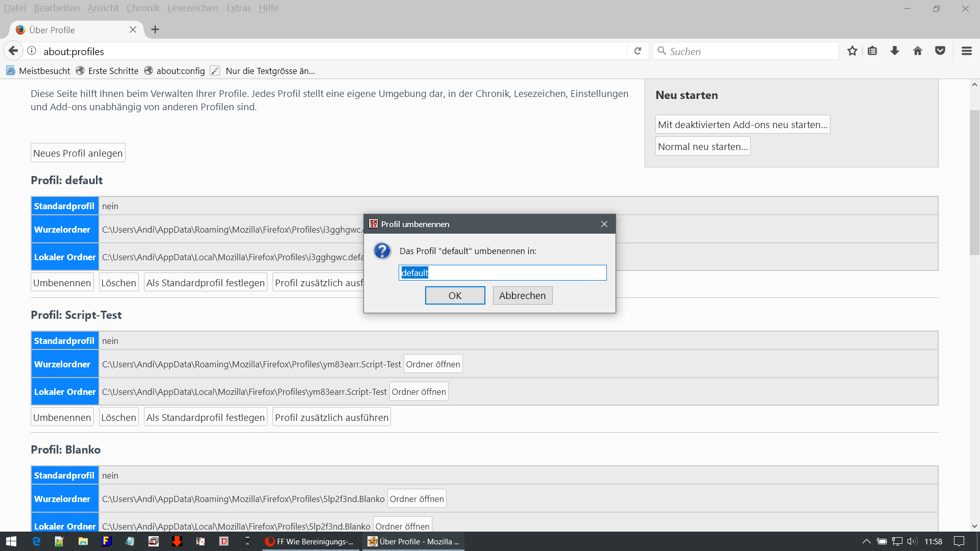Click the profile name text field

[x=502, y=272]
